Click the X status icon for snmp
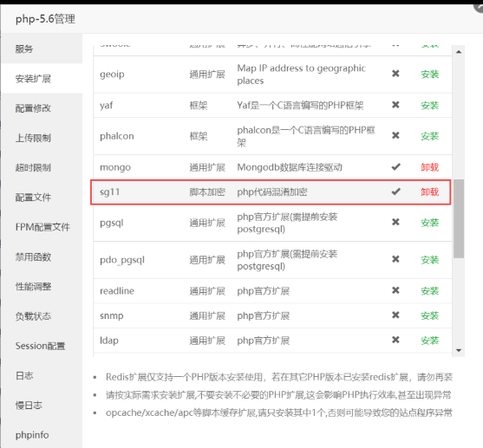The width and height of the screenshot is (483, 448). (x=395, y=315)
